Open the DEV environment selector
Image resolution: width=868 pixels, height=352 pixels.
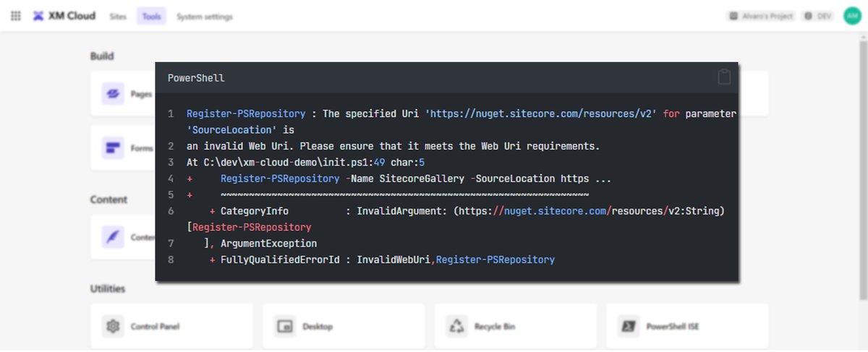(817, 16)
